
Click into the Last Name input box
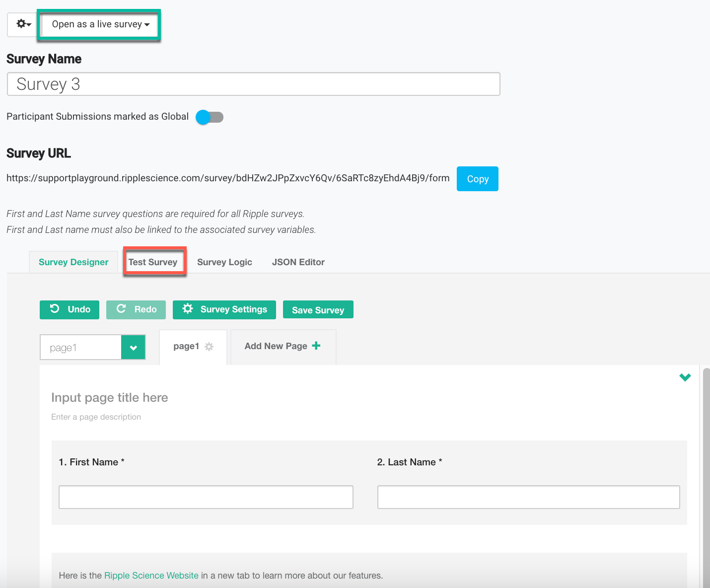528,497
